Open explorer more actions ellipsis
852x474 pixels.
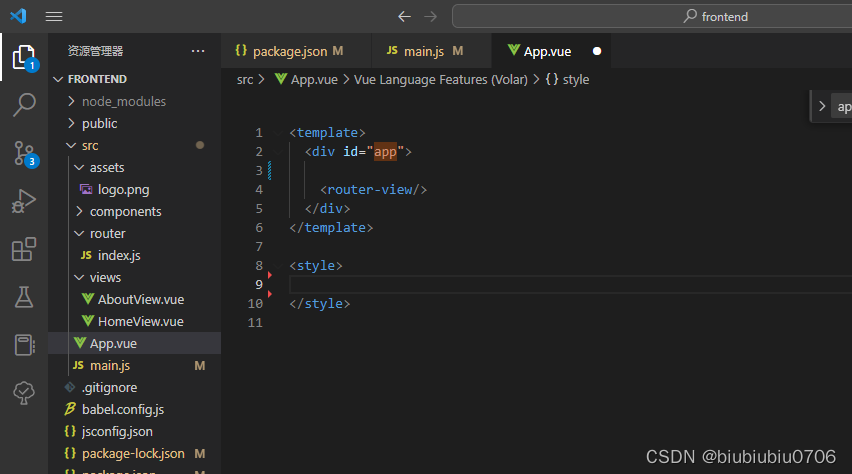point(198,50)
